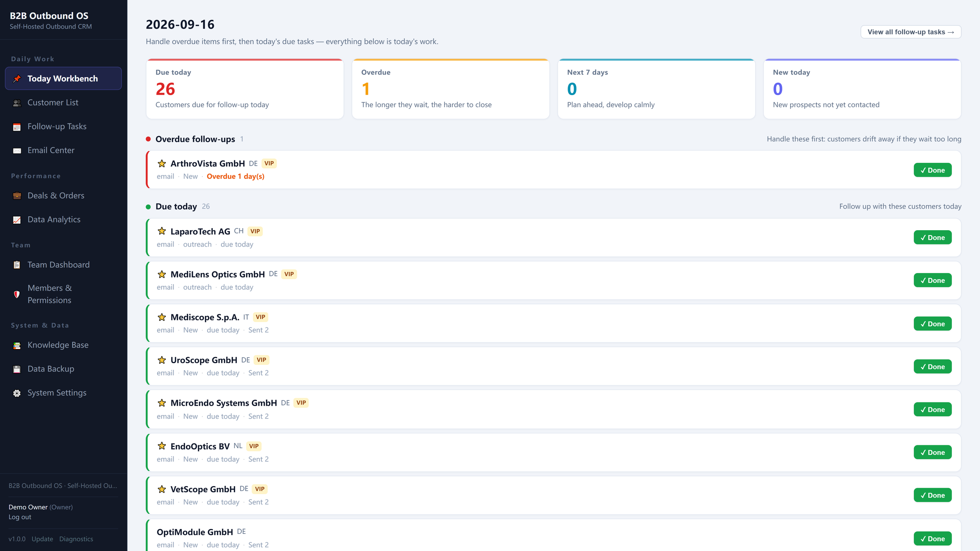The height and width of the screenshot is (551, 980).
Task: Click View all follow-up tasks button
Action: coord(911,32)
